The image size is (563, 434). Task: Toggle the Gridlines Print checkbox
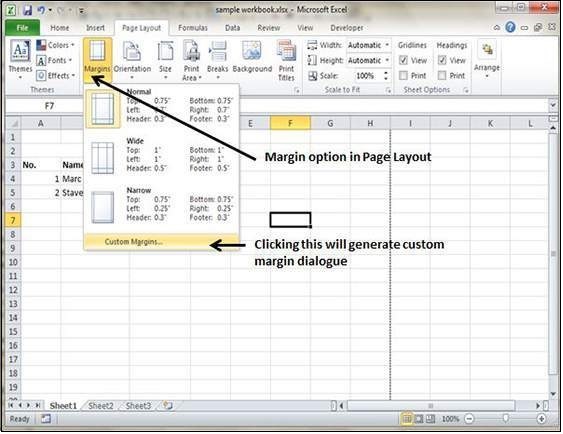click(404, 75)
